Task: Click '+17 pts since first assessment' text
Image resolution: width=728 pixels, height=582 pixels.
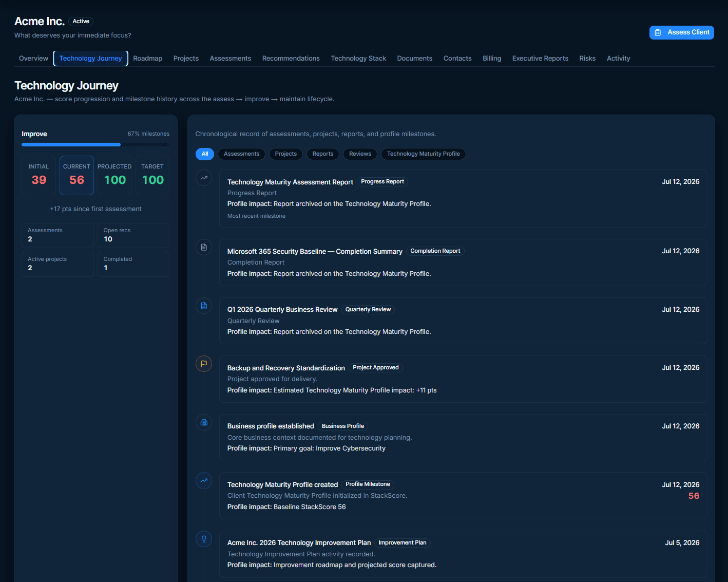Action: click(95, 209)
